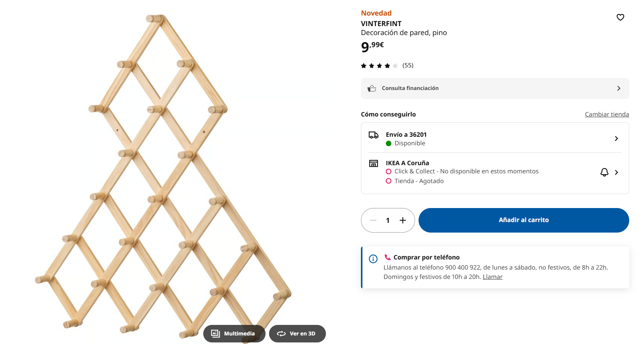Click the pink phone icon
Viewport: 644px width, 344px height.
[x=387, y=257]
